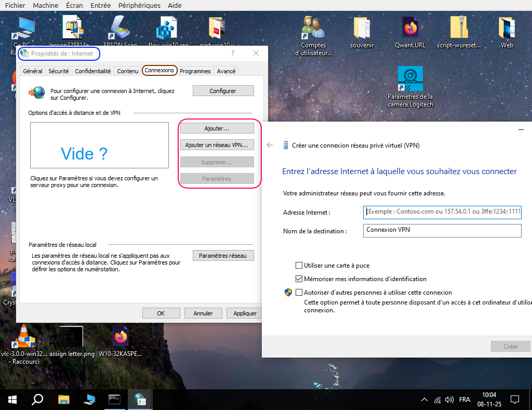Open the volume speaker tray icon
The width and height of the screenshot is (532, 410).
point(449,400)
